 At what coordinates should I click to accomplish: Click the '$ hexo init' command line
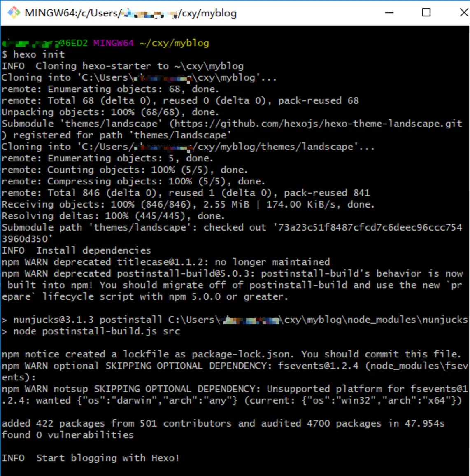[33, 55]
